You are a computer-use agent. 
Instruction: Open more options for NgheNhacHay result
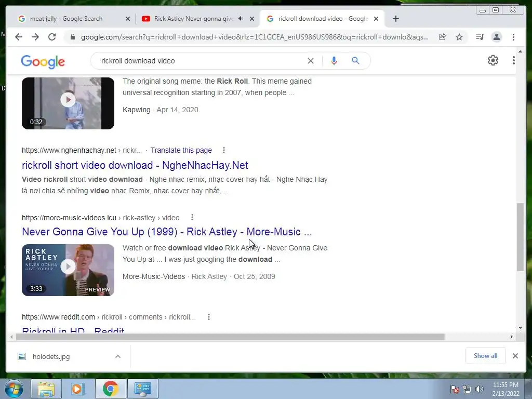(223, 150)
